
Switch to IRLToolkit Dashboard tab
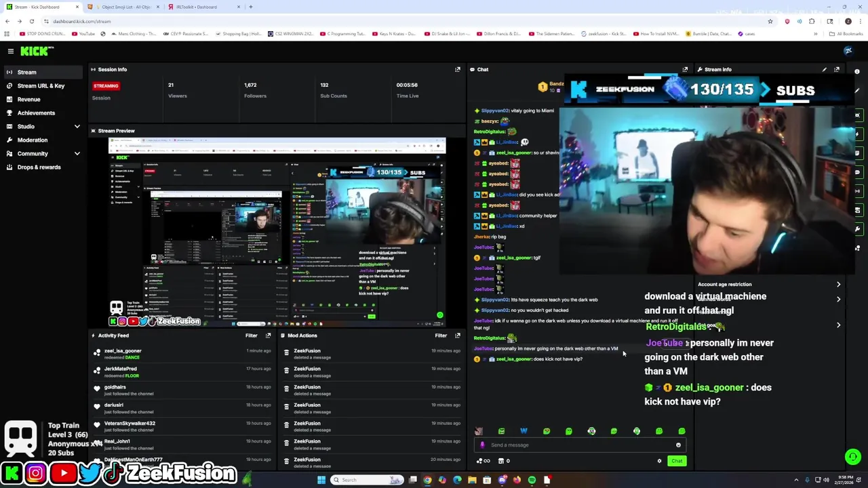[202, 7]
